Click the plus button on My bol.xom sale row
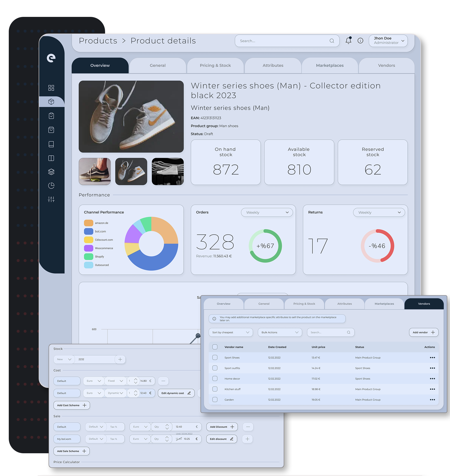 pyautogui.click(x=247, y=439)
